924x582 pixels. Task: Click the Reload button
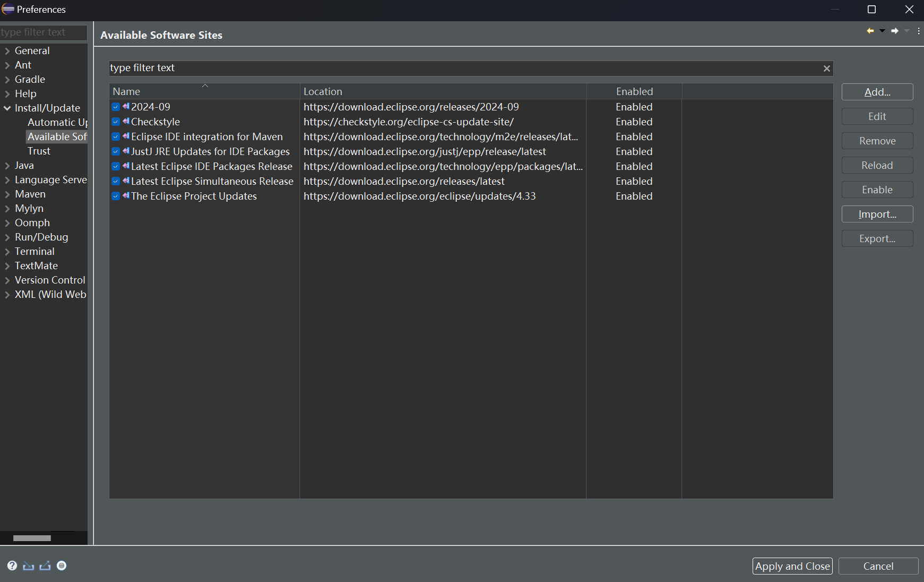(x=877, y=165)
